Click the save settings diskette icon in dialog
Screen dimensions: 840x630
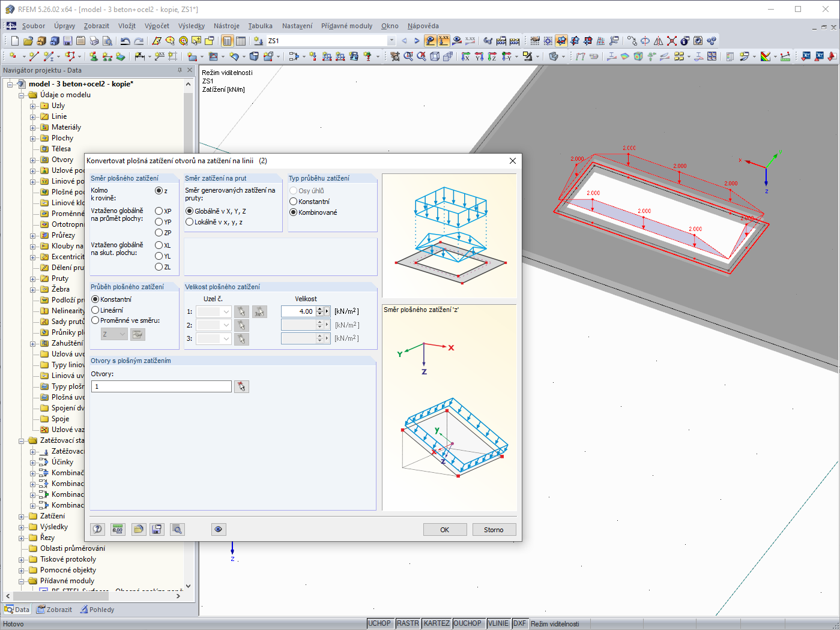click(157, 529)
